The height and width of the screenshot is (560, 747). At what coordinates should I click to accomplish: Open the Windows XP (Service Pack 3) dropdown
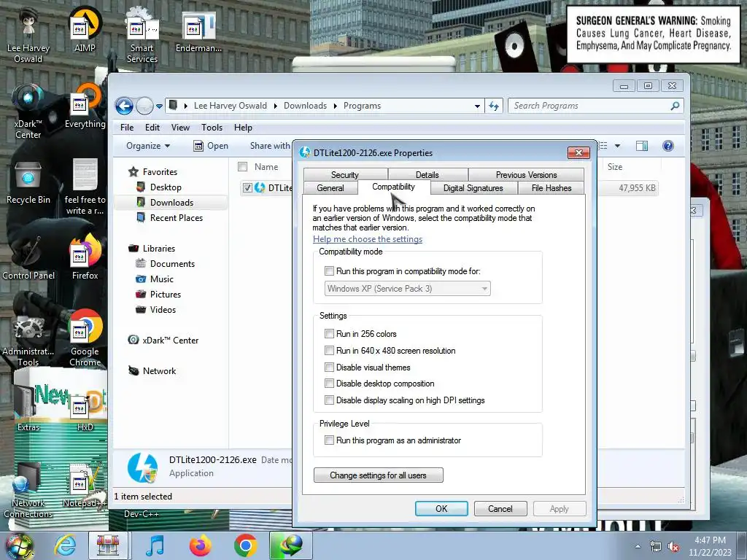click(407, 289)
